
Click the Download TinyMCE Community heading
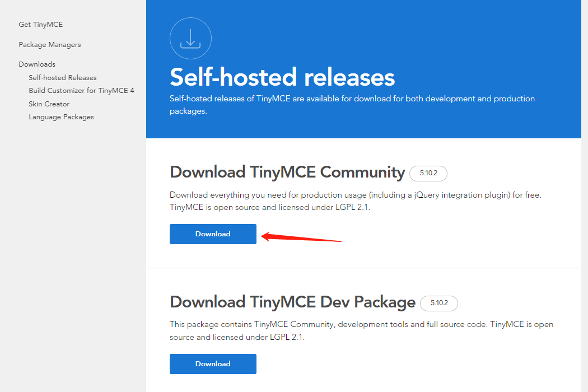pyautogui.click(x=287, y=172)
